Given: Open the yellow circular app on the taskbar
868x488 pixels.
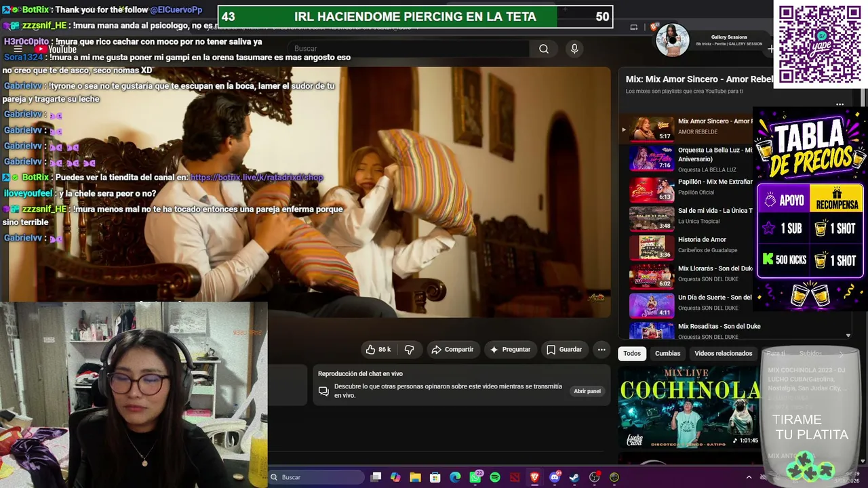Looking at the screenshot, I should (614, 477).
